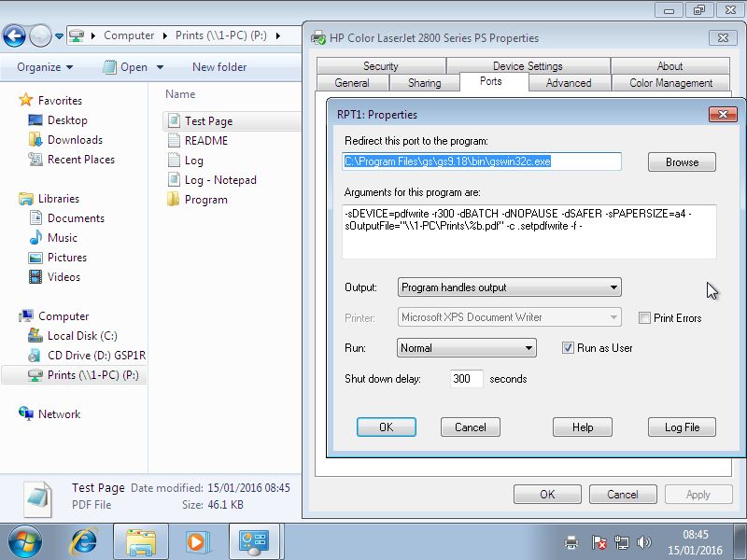Select the README file icon
The width and height of the screenshot is (747, 560).
(x=174, y=141)
